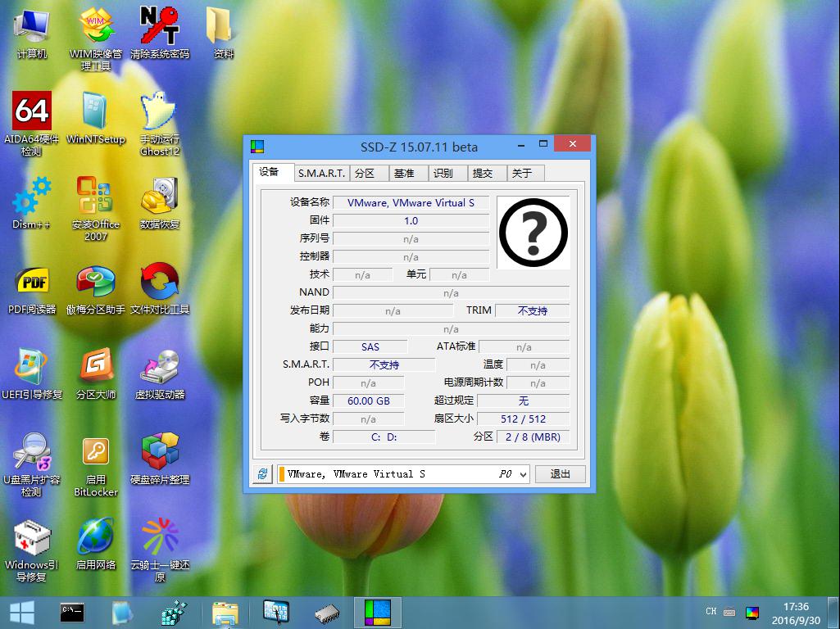Switch to the S.M.A.R.T. tab

[x=321, y=173]
